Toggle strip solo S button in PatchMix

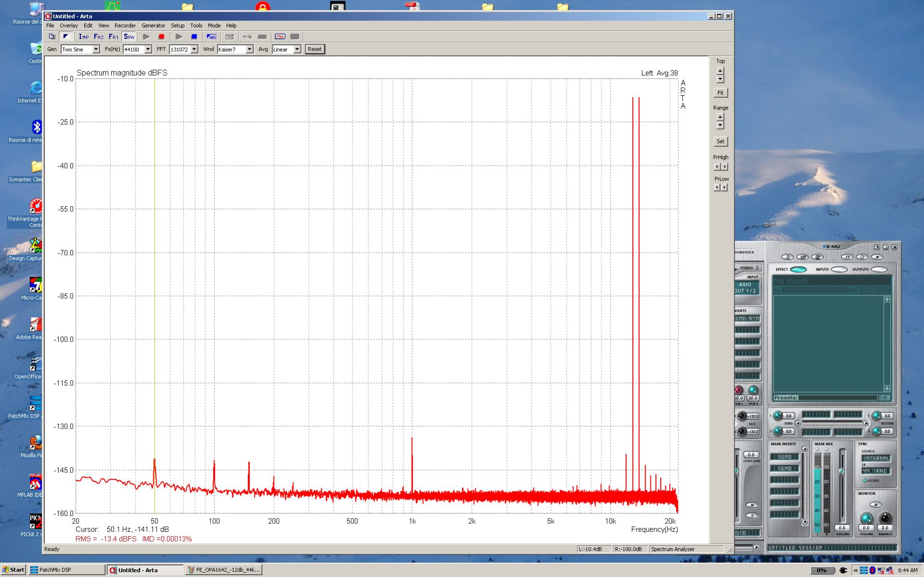click(752, 515)
